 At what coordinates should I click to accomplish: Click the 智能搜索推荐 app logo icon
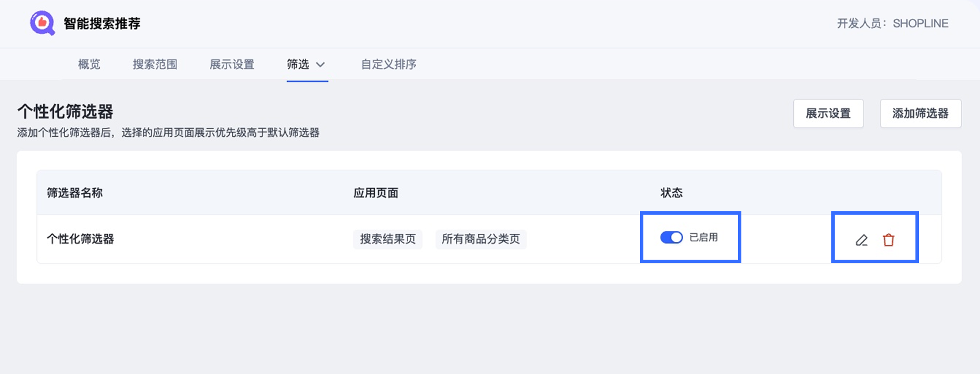[42, 23]
